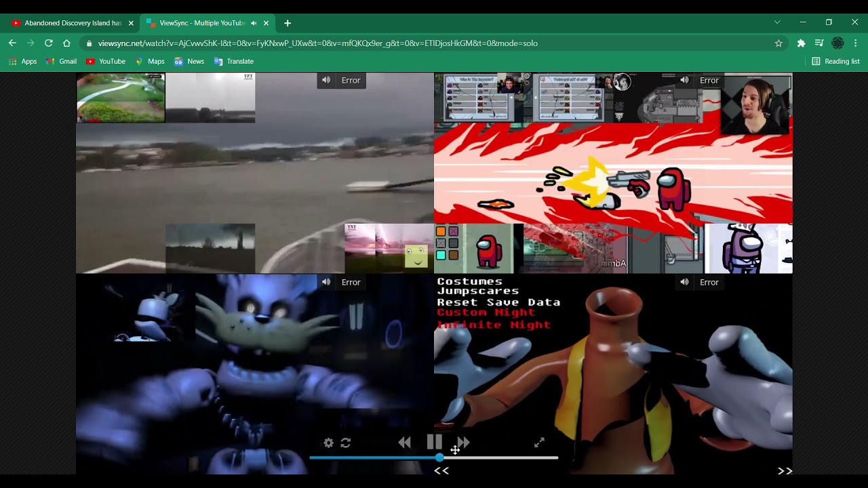Screen dimensions: 868x488
Task: Close the ViewSync tab
Action: 266,23
